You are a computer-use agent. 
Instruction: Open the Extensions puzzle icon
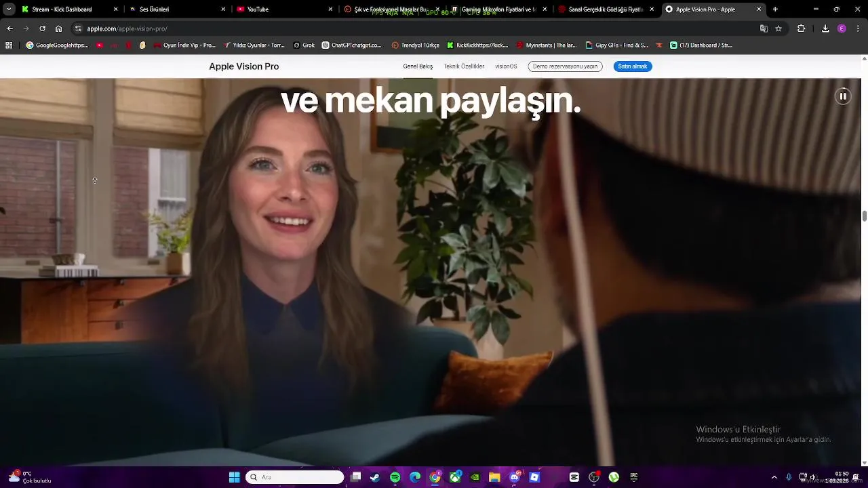[x=801, y=28]
